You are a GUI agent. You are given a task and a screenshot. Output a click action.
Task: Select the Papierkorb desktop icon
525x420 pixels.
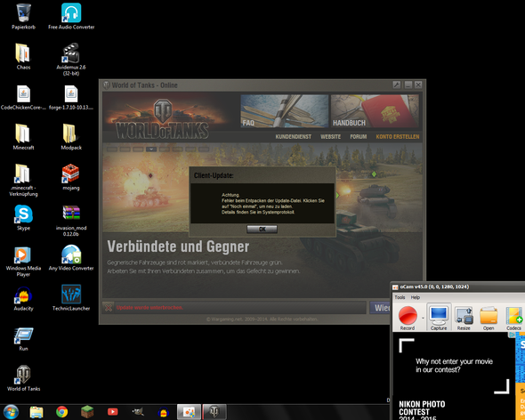pyautogui.click(x=23, y=16)
